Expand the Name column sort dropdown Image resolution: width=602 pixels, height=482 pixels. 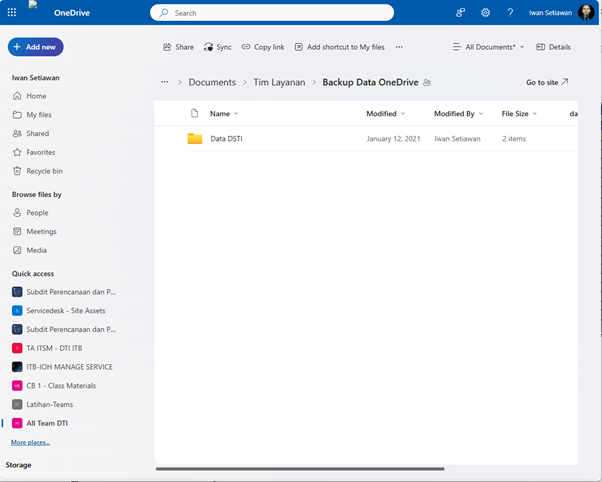pyautogui.click(x=236, y=114)
